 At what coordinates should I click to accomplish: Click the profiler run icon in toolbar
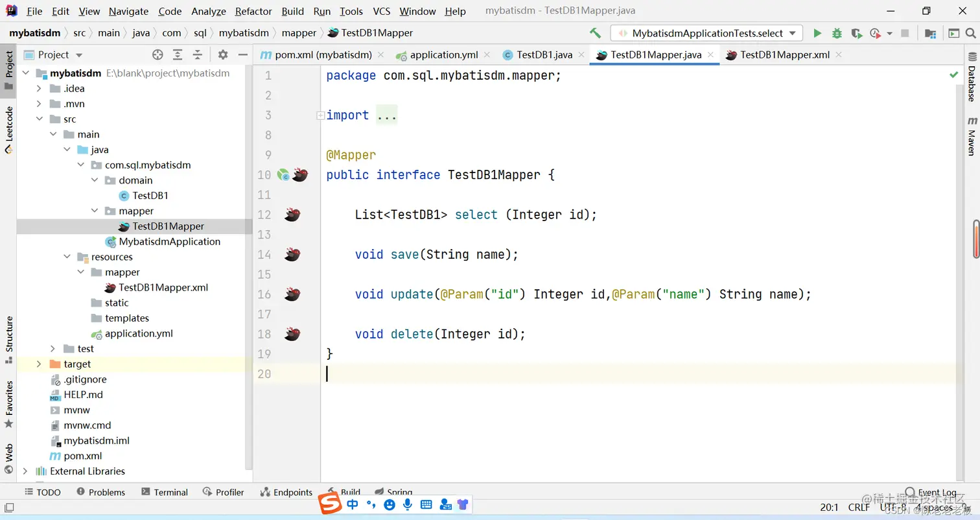pos(876,33)
